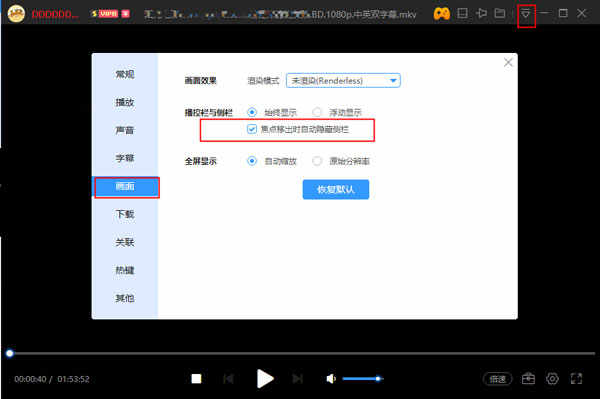Play the video
Image resolution: width=600 pixels, height=399 pixels.
click(x=265, y=379)
